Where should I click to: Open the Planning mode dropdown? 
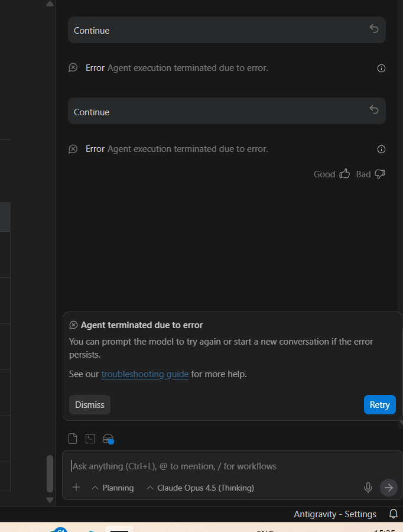(113, 488)
